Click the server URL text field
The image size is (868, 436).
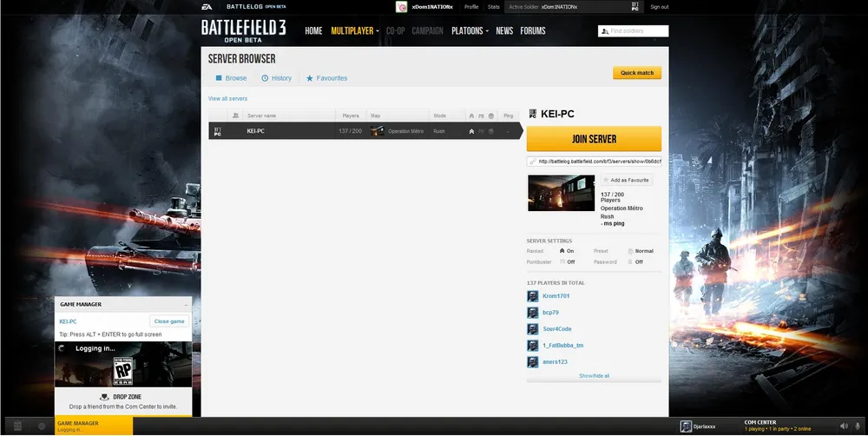[594, 162]
